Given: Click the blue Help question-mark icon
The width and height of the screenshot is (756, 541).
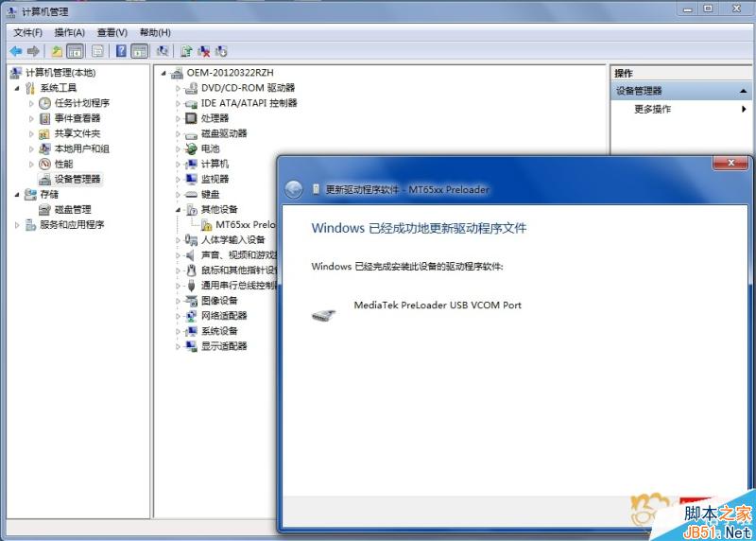Looking at the screenshot, I should pyautogui.click(x=121, y=51).
